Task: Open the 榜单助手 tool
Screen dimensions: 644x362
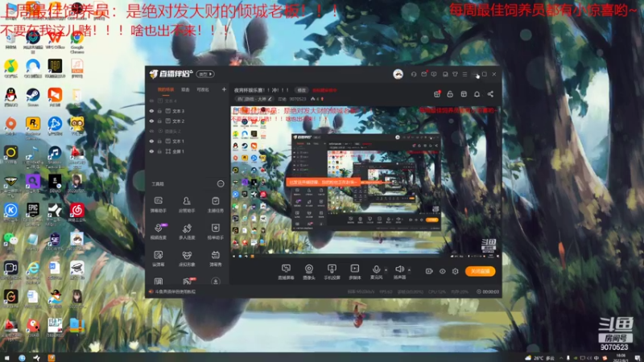Action: click(215, 232)
